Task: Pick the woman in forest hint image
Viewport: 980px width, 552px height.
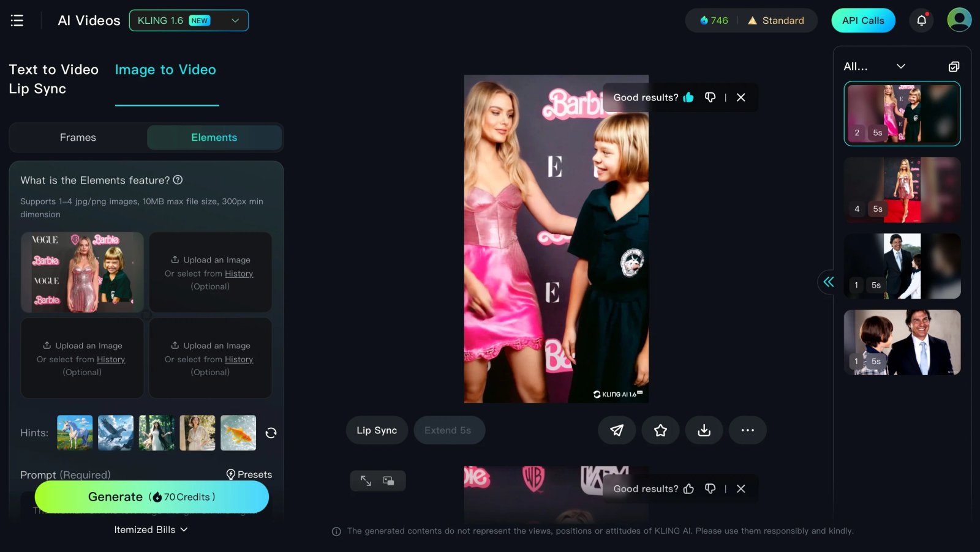Action: coord(157,433)
